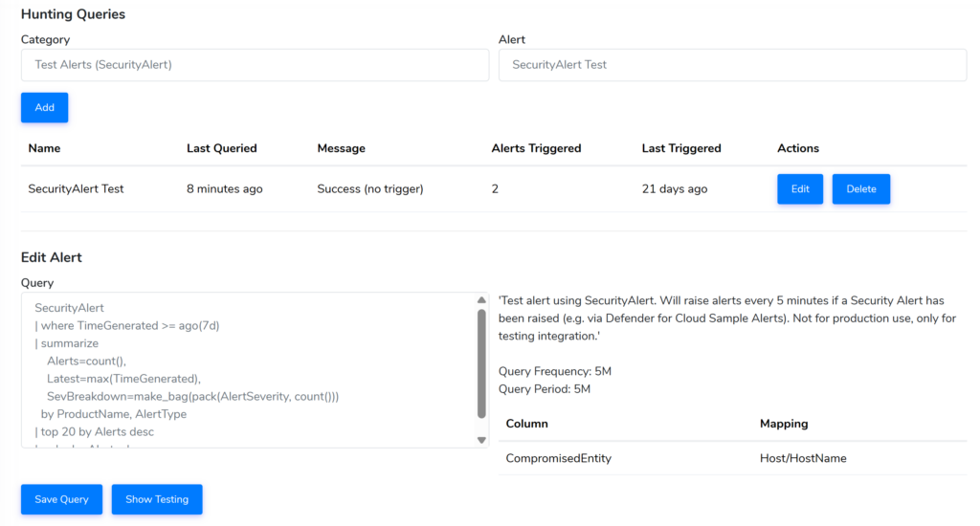This screenshot has height=526, width=980.
Task: Click the Host/HostName mapping cell
Action: click(x=803, y=458)
